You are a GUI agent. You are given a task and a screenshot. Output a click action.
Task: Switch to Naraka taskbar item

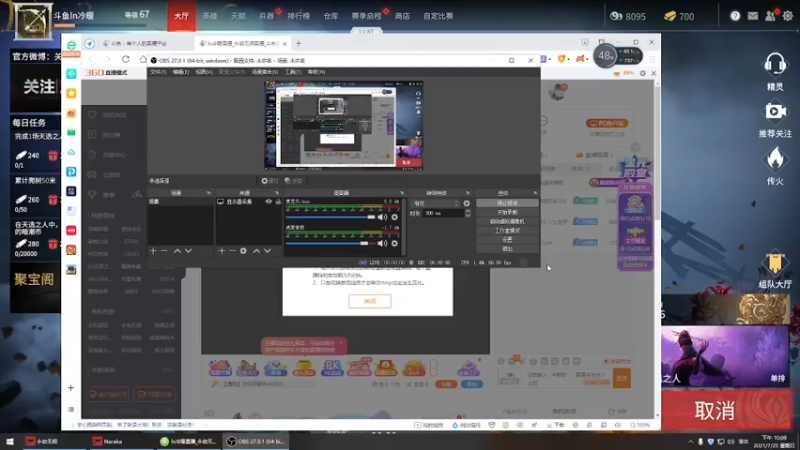pos(113,441)
